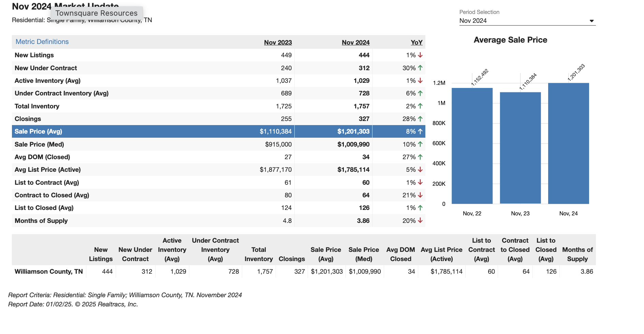Select the highlighted Sale Price (Avg) row label
The height and width of the screenshot is (334, 644).
38,132
